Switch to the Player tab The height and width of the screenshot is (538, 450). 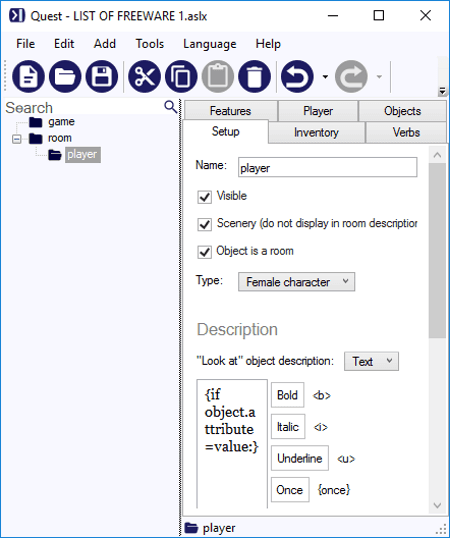[318, 111]
